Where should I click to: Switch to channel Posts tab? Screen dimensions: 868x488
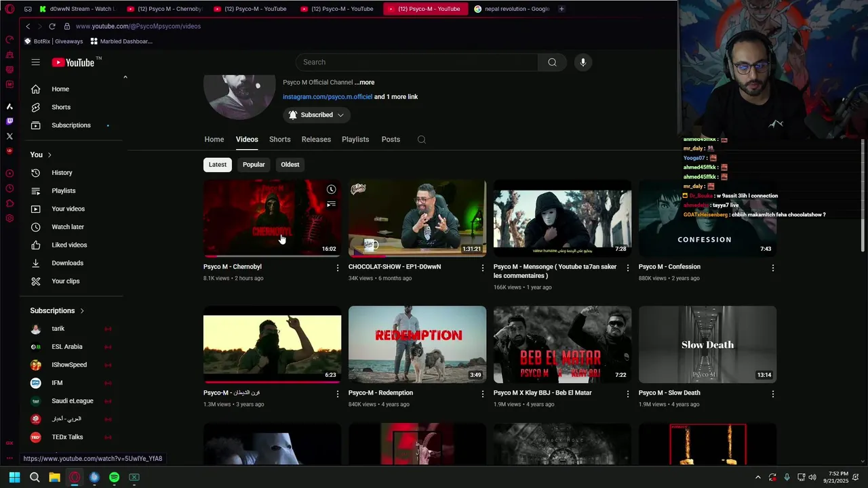click(x=391, y=140)
